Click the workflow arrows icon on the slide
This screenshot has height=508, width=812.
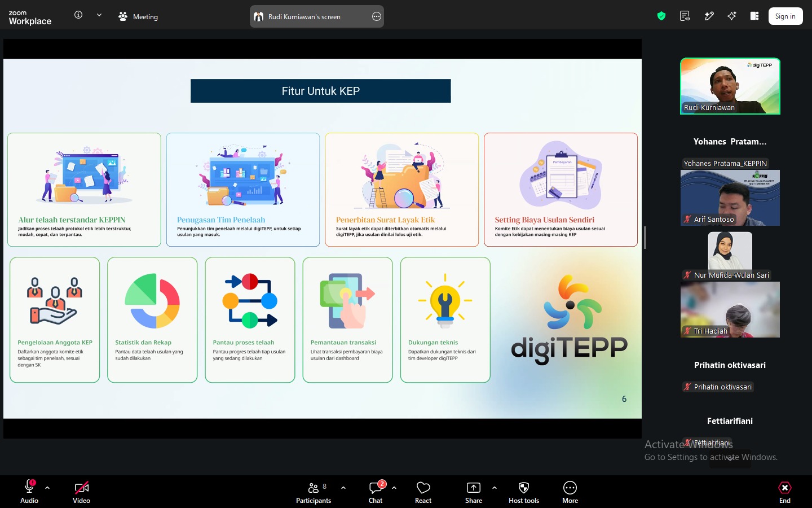(250, 301)
